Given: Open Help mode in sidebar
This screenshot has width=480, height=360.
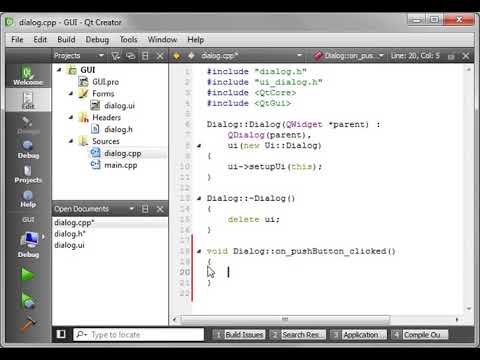Looking at the screenshot, I should pyautogui.click(x=28, y=199).
